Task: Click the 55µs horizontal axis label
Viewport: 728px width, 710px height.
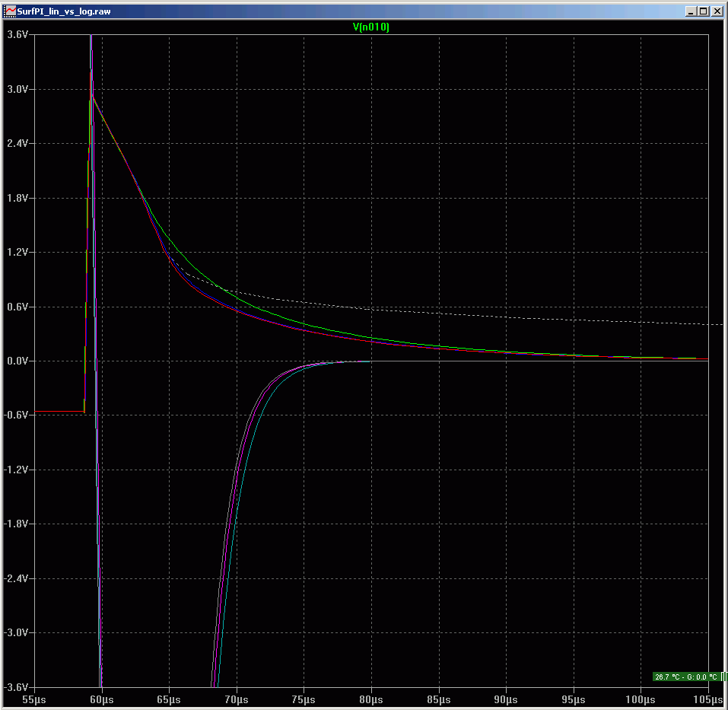Action: tap(34, 699)
